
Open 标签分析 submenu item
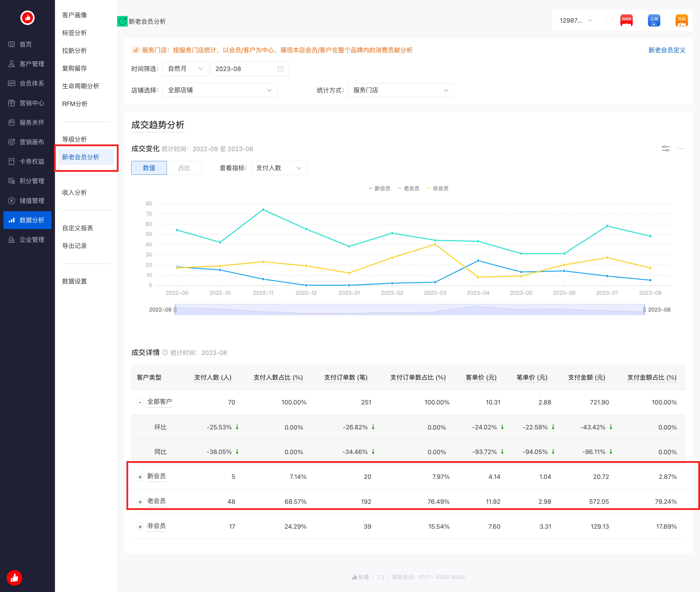(x=74, y=33)
